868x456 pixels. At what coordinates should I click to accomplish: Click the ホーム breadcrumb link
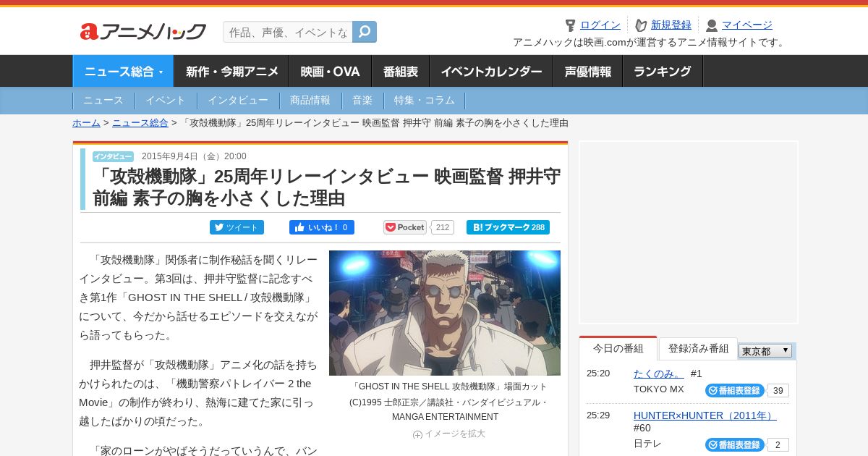pos(86,122)
